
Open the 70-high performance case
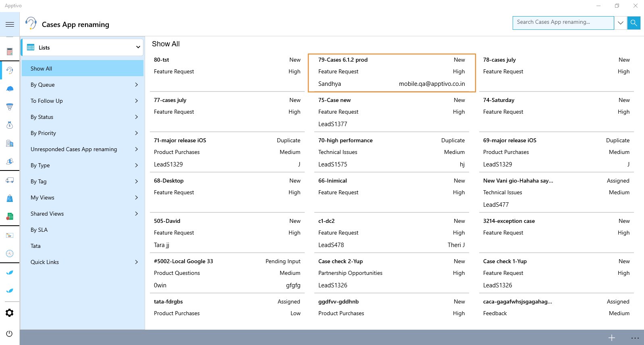coord(391,152)
